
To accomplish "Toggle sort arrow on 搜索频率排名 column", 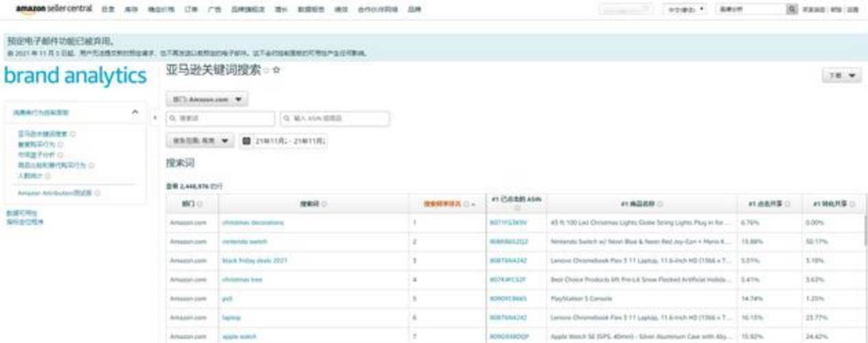I will [474, 204].
